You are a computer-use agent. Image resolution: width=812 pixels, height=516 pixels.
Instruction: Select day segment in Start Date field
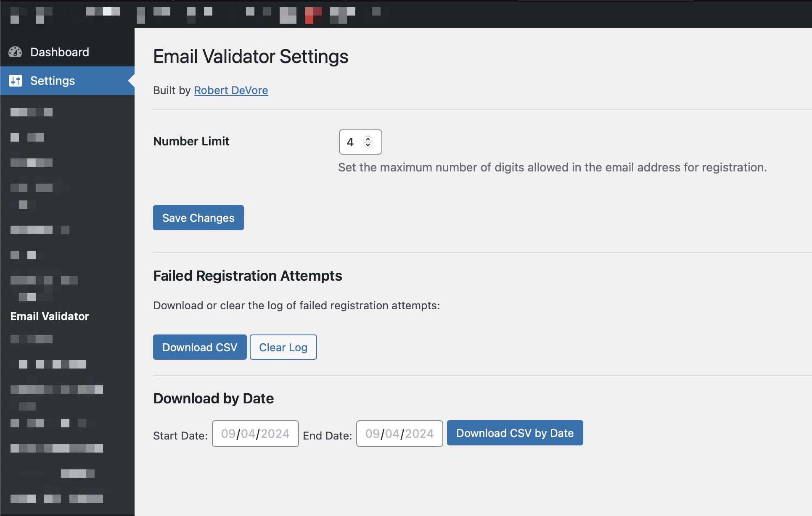click(x=248, y=434)
